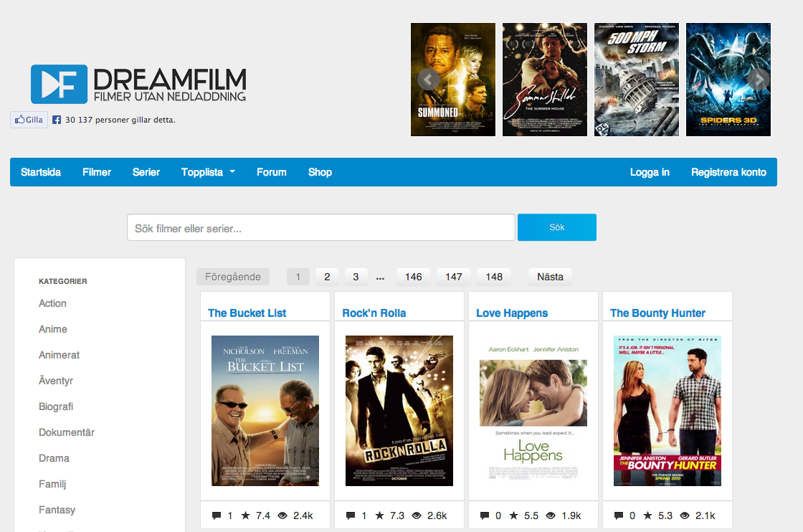Click the comment icon on The Bucket List card
The height and width of the screenshot is (532, 803).
[x=216, y=514]
